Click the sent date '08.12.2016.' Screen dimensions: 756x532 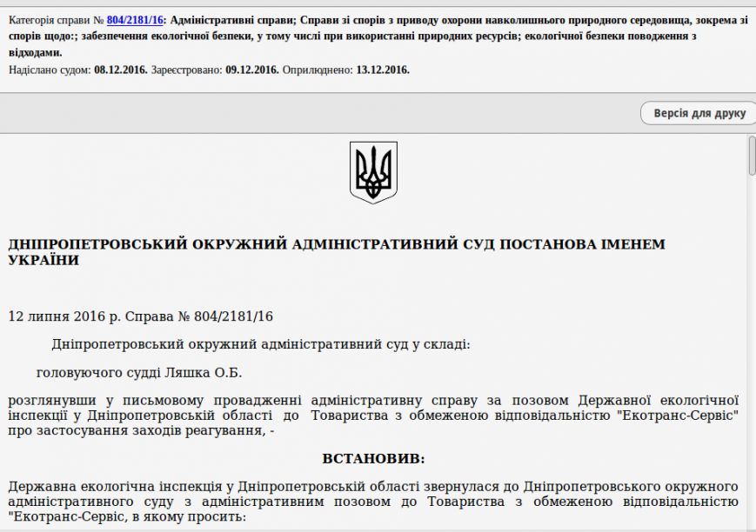(121, 70)
